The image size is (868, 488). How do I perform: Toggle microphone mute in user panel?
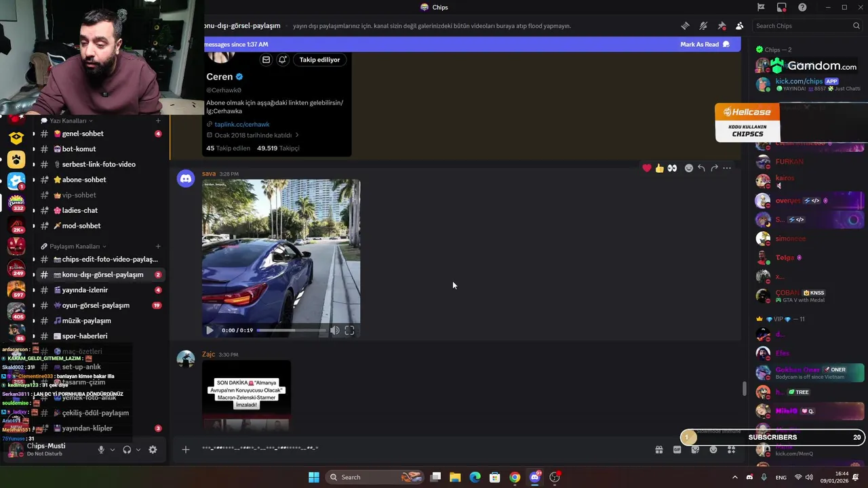(101, 449)
